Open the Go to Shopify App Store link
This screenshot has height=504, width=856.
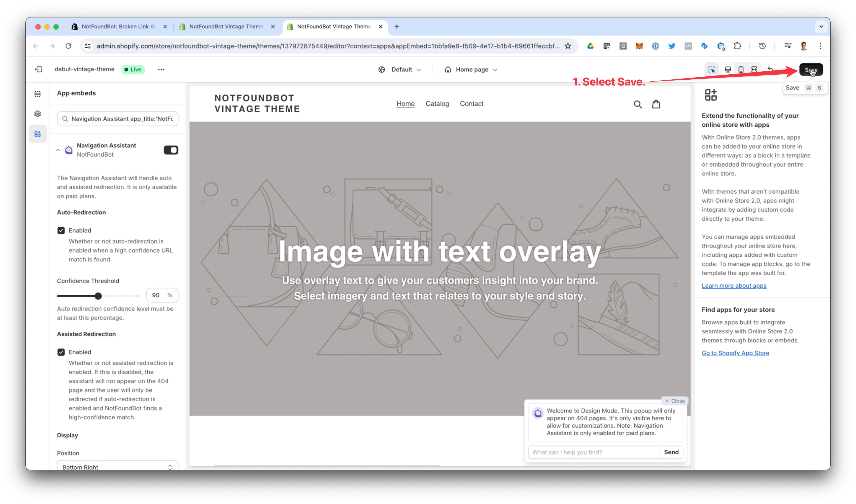coord(735,353)
